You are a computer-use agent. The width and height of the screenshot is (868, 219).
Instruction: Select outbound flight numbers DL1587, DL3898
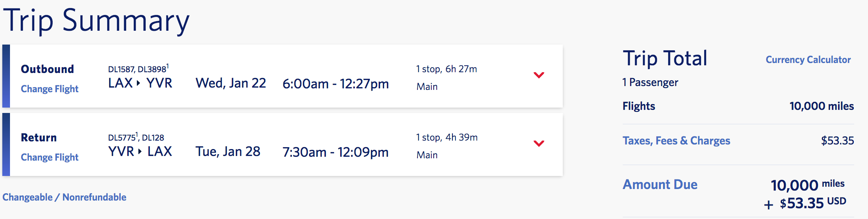[x=138, y=69]
